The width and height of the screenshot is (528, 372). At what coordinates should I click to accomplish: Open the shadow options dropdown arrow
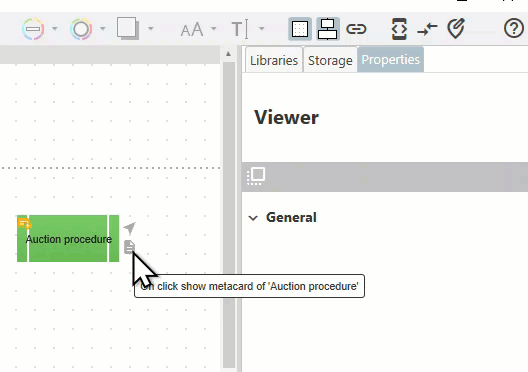click(151, 29)
